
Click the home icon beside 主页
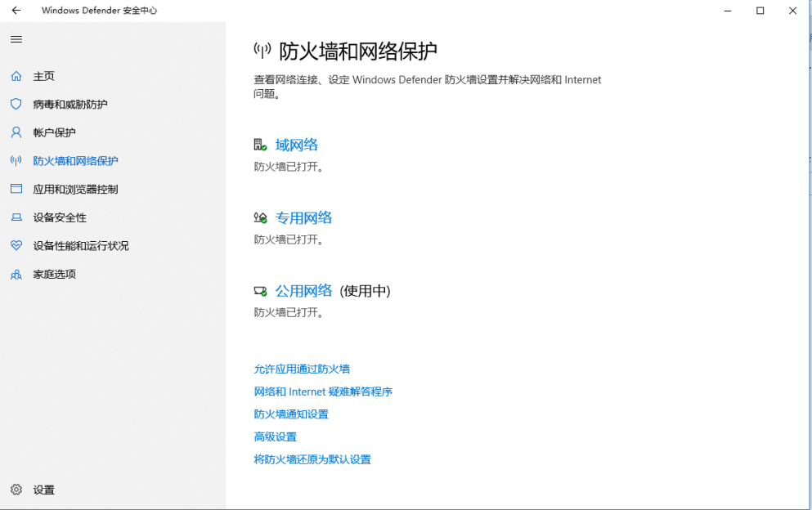pos(16,76)
